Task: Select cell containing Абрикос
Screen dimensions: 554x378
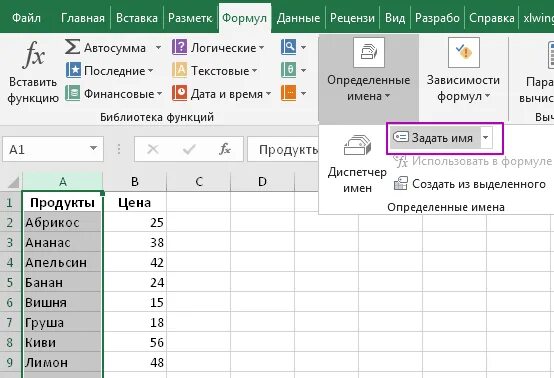Action: [x=63, y=222]
